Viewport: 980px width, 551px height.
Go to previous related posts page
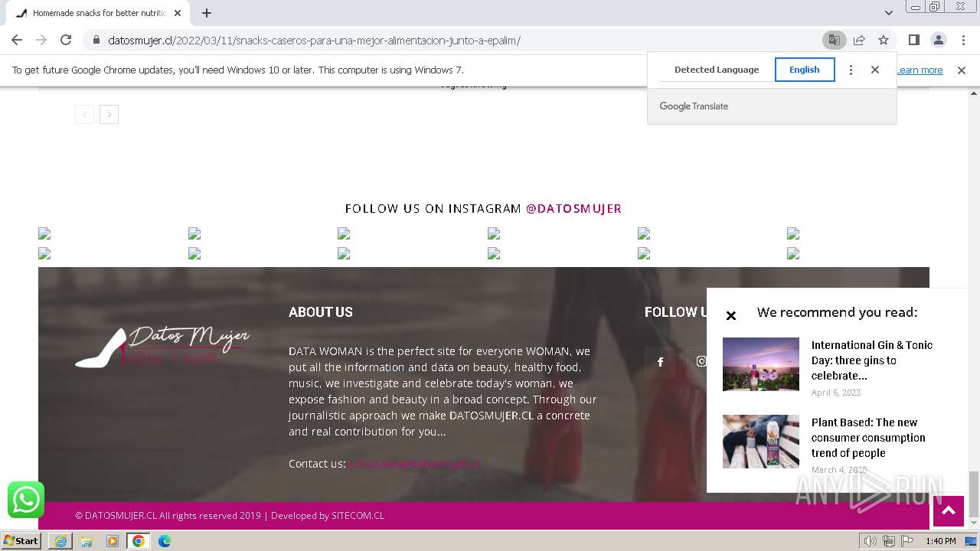tap(84, 114)
